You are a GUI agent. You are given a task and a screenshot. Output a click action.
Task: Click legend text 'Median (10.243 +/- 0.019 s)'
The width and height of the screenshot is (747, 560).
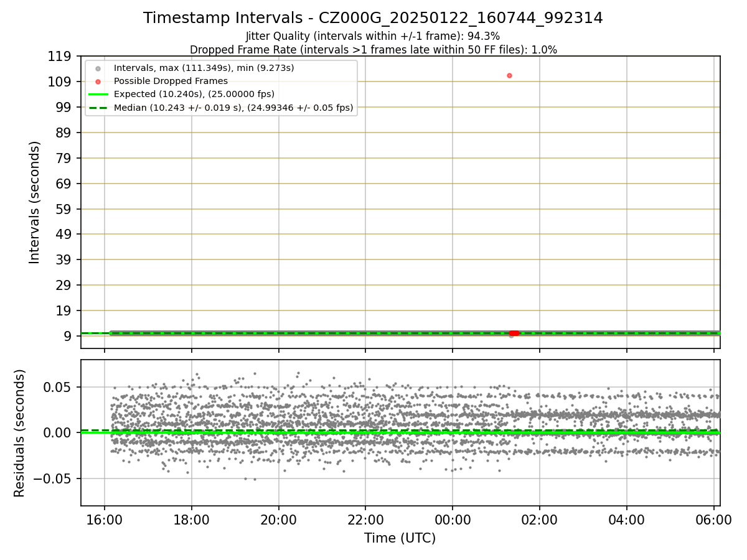coord(180,108)
